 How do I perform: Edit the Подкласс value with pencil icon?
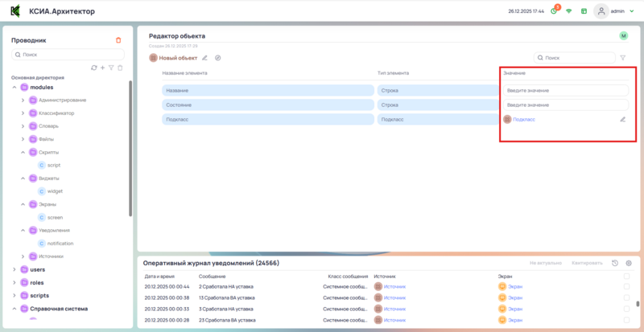[x=622, y=119]
